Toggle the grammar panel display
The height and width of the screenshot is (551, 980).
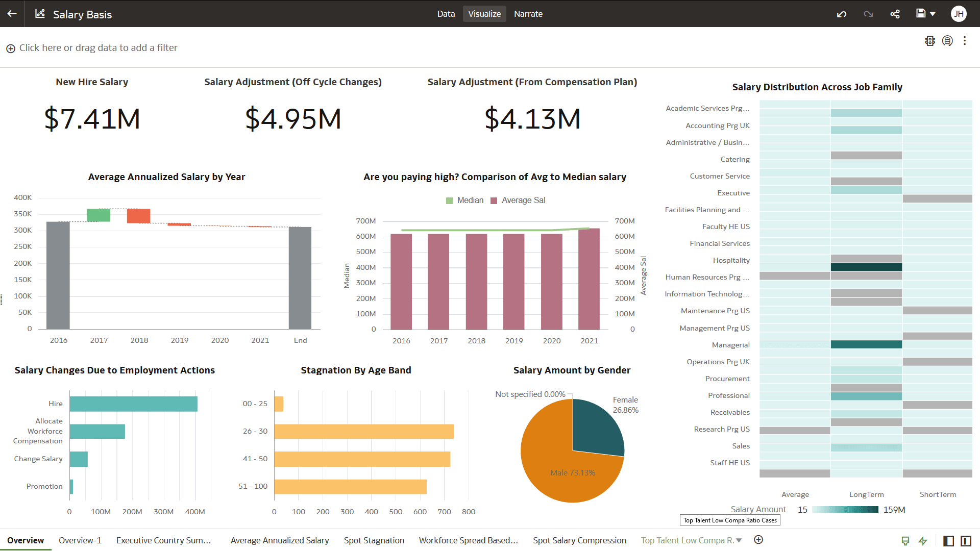click(966, 541)
